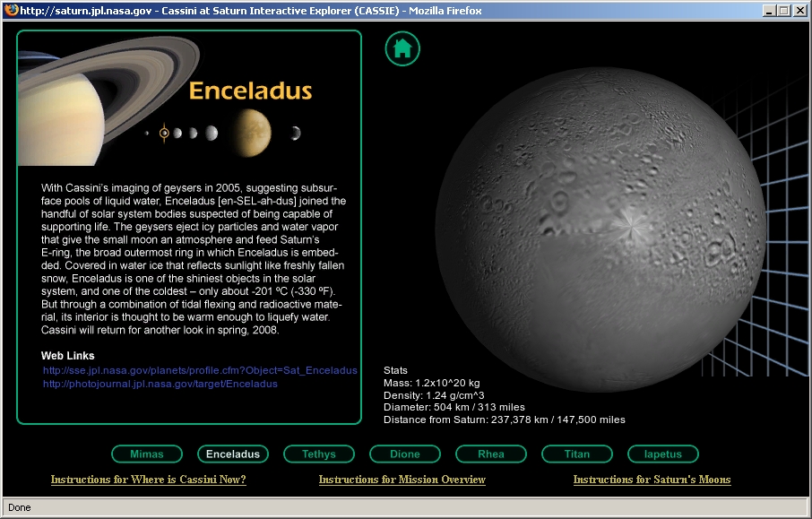
Task: Click the highlighted Enceladus marker in moon strip
Action: (x=164, y=134)
